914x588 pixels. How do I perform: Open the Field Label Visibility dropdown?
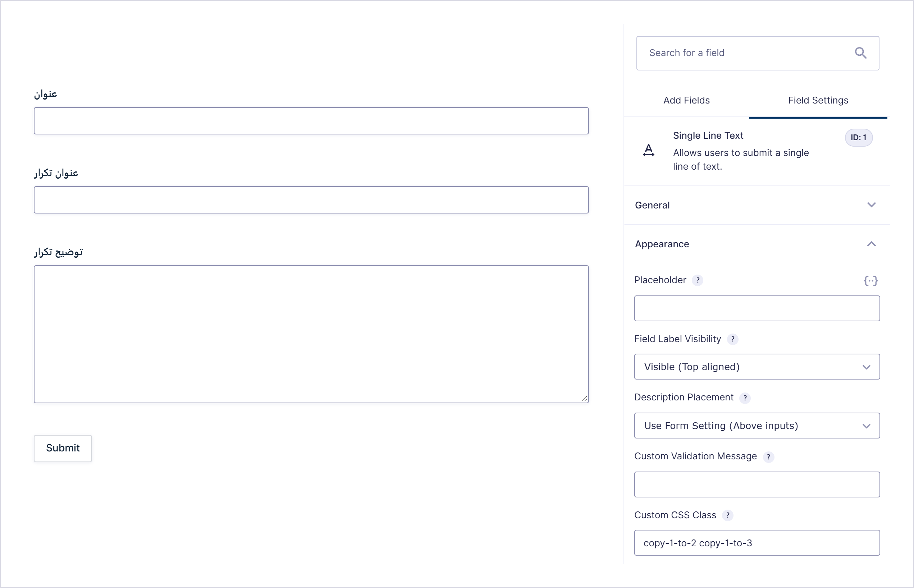(757, 367)
